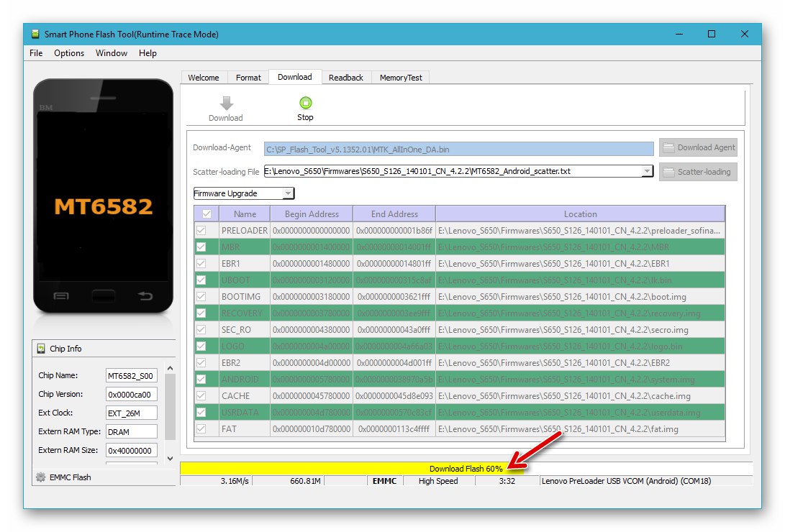Click the Stop icon to halt flashing
Viewport: 785px width, 532px height.
pyautogui.click(x=305, y=104)
